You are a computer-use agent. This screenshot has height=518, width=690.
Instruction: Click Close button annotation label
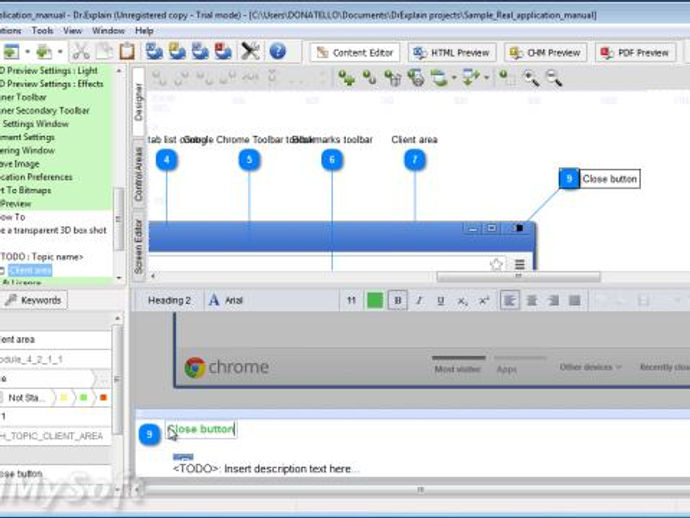[609, 179]
